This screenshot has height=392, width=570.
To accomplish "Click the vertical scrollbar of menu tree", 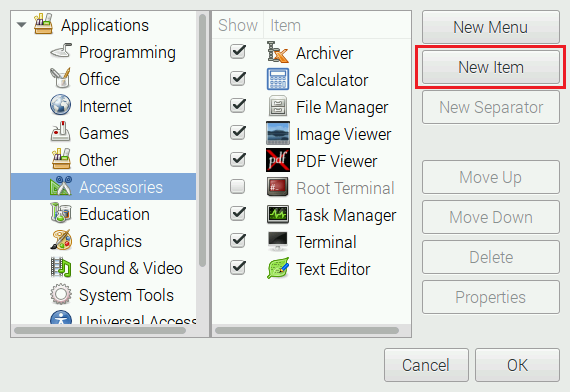I will [202, 140].
